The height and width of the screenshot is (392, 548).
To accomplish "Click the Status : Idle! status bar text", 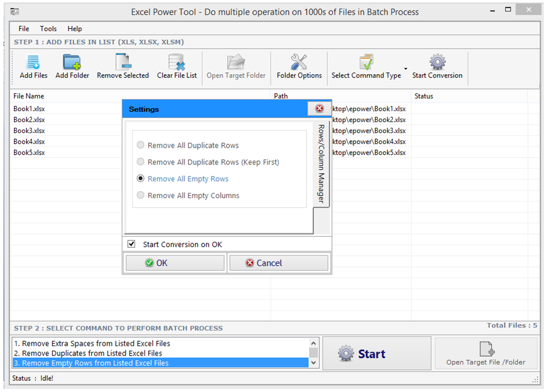I will (x=33, y=378).
